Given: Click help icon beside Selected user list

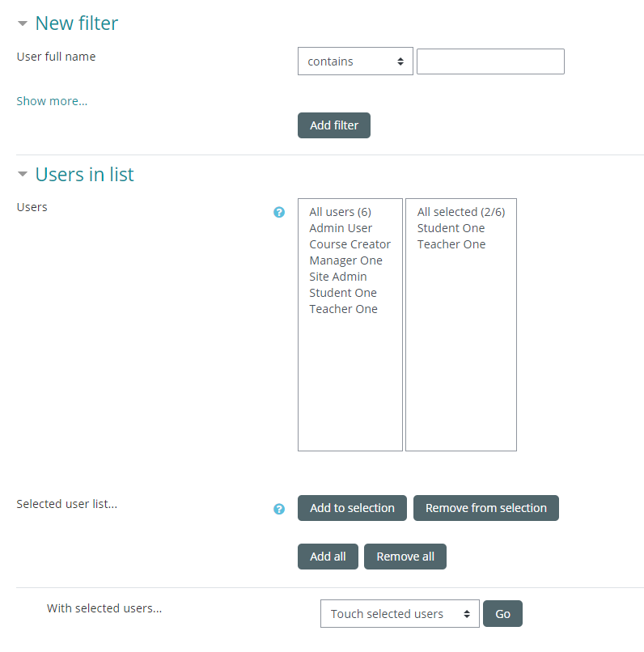Looking at the screenshot, I should pyautogui.click(x=279, y=509).
